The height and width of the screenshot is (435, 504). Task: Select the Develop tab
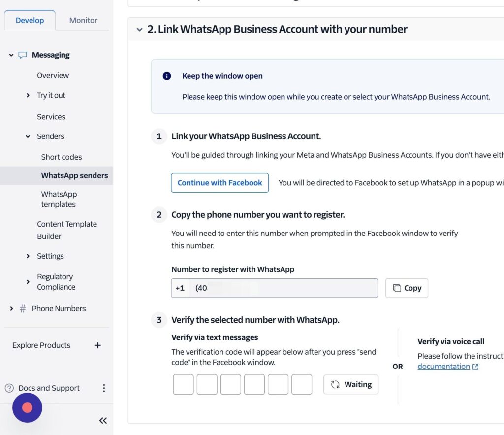30,21
